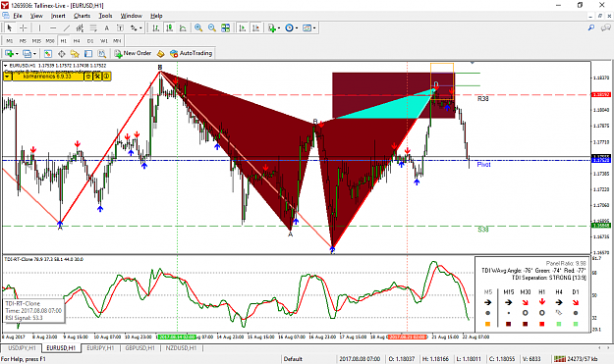Switch timeframe to M5
Image resolution: width=614 pixels, height=364 pixels.
pyautogui.click(x=23, y=40)
